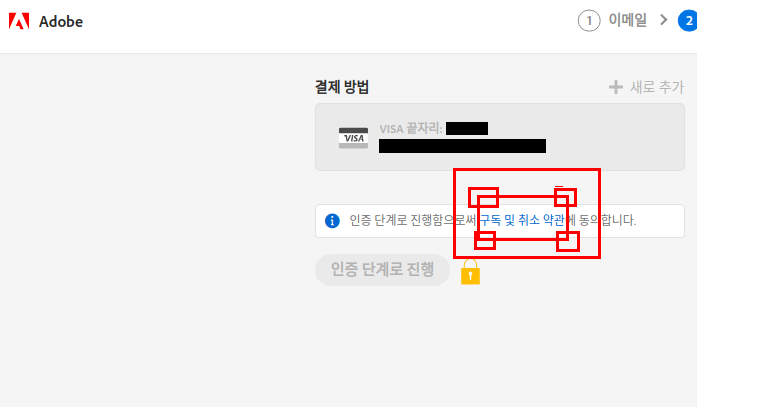
Task: Click the yellow padlock icon
Action: pos(470,271)
